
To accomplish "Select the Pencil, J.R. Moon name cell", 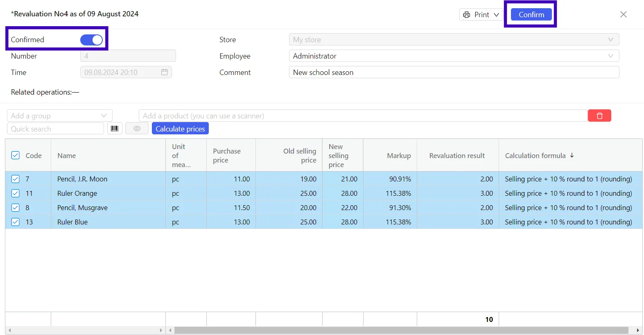I will [108, 179].
